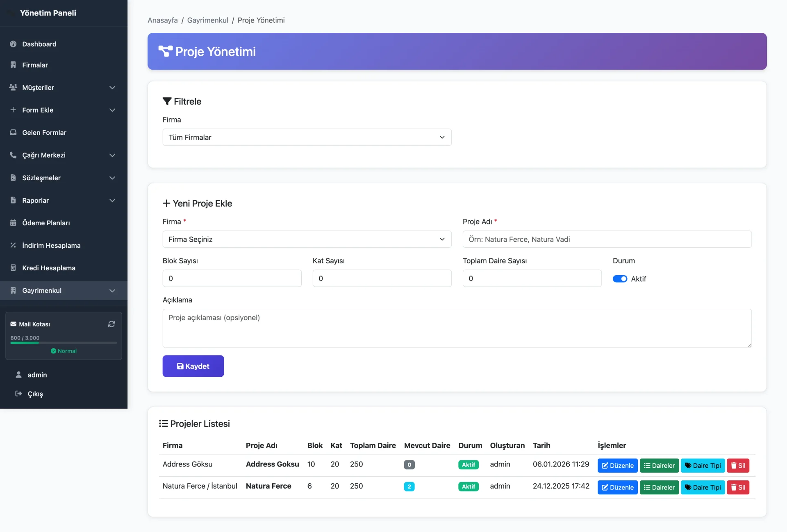Click the İndirim Hesaplama percent icon
Viewport: 787px width, 532px height.
pyautogui.click(x=13, y=245)
